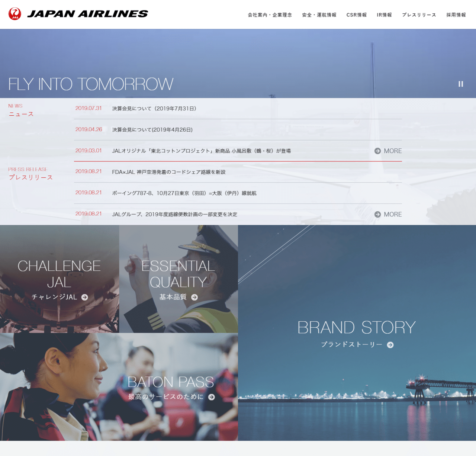The image size is (476, 456).
Task: Open ボーイング787-8 press release
Action: point(184,193)
